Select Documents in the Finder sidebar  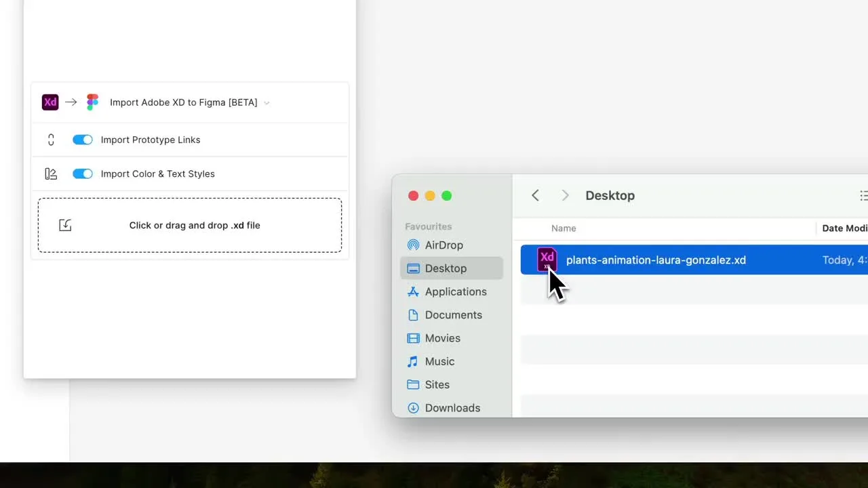click(x=453, y=314)
